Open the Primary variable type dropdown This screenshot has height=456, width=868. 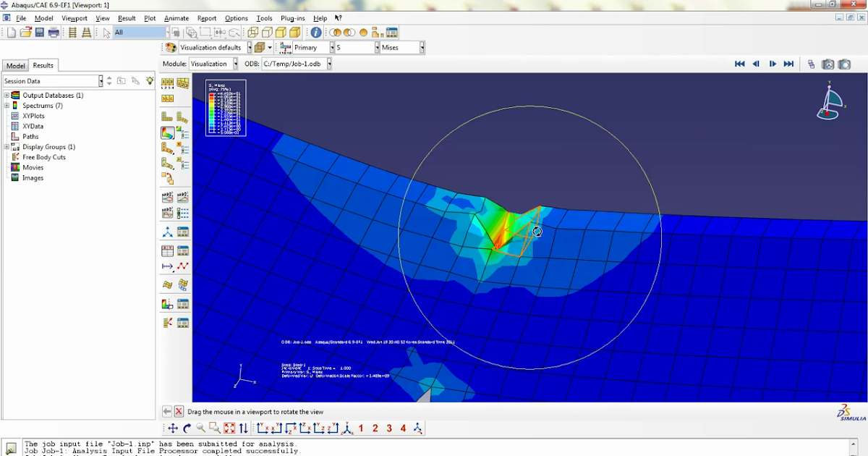point(332,47)
